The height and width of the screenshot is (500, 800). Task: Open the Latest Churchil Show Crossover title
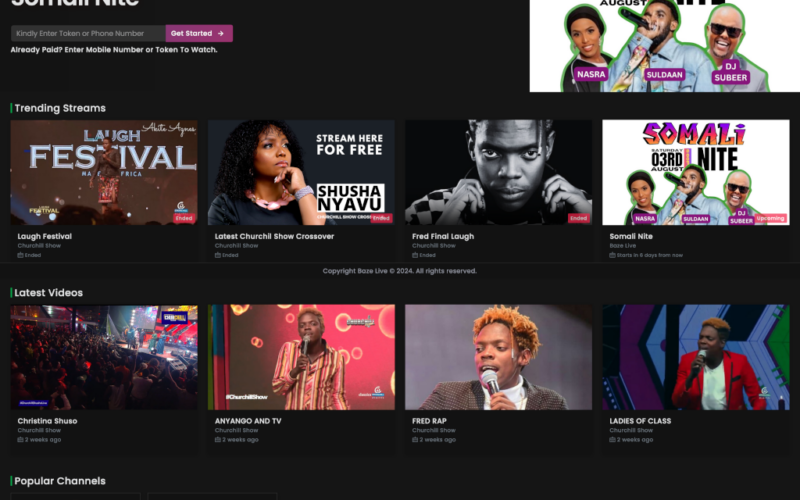pyautogui.click(x=274, y=236)
